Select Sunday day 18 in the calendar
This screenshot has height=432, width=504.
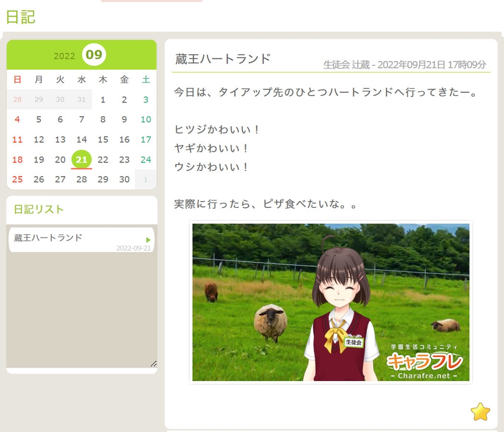click(x=17, y=159)
